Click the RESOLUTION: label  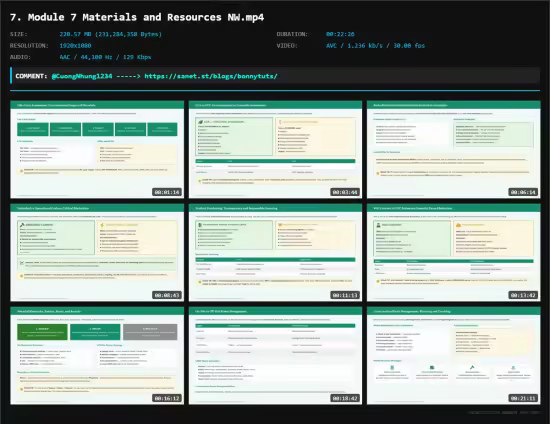click(x=29, y=46)
